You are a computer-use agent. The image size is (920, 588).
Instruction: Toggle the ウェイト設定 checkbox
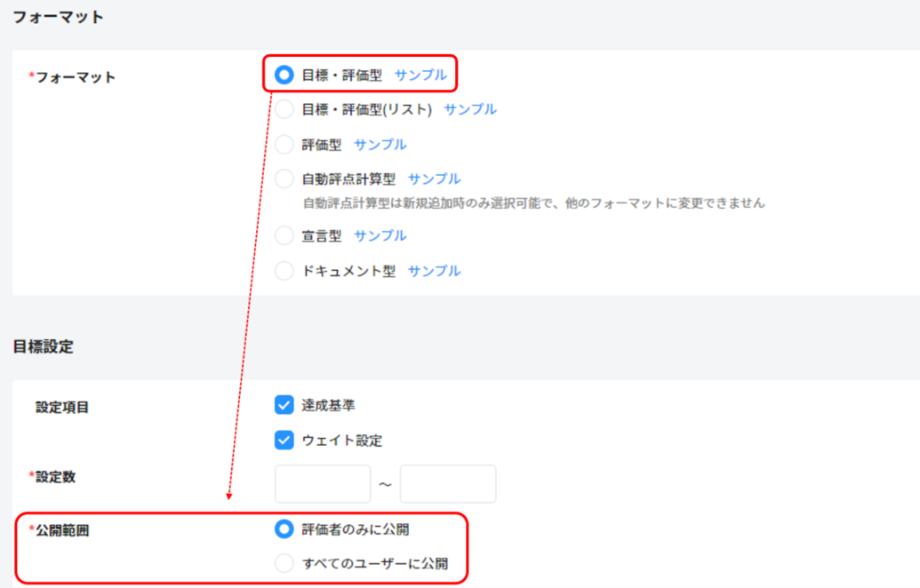(284, 440)
